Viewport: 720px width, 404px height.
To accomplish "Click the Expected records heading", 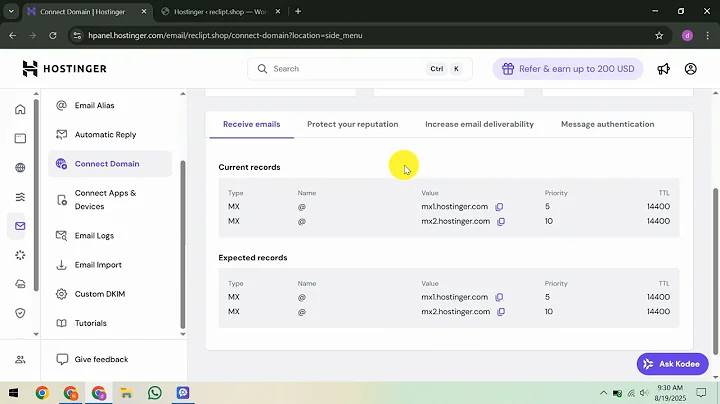I will [x=253, y=258].
